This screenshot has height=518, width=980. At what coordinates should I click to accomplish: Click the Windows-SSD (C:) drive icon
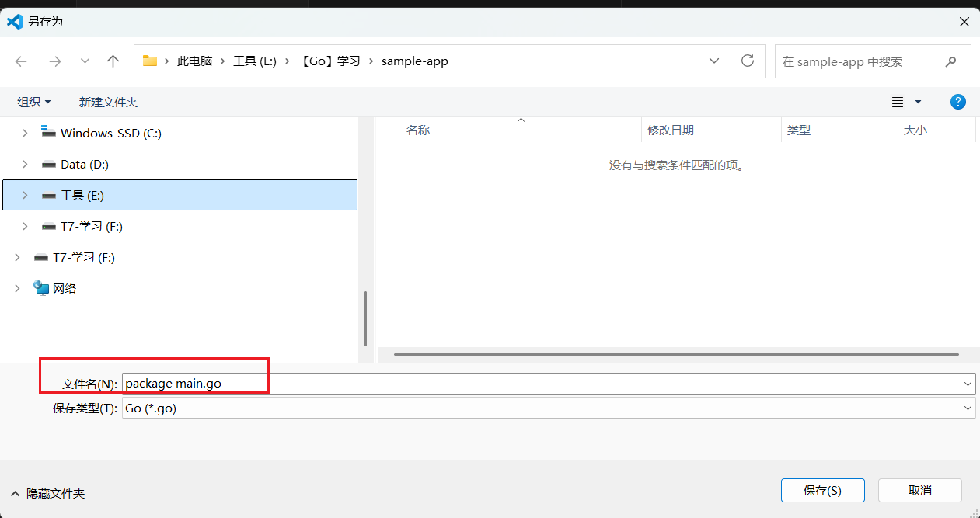pos(49,133)
